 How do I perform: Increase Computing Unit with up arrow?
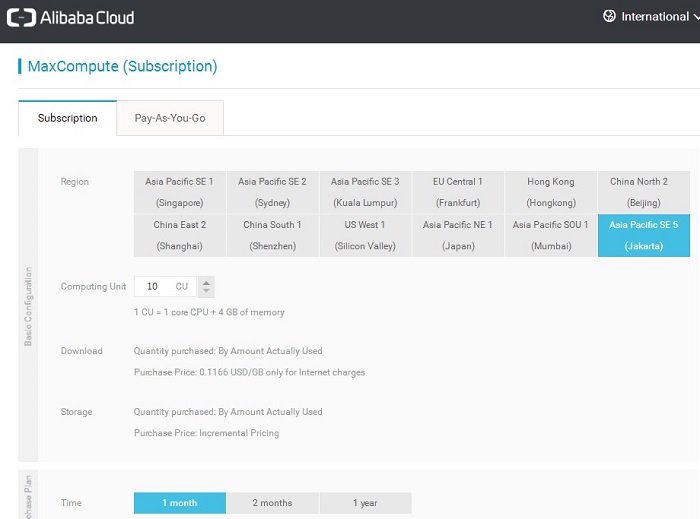tap(206, 282)
